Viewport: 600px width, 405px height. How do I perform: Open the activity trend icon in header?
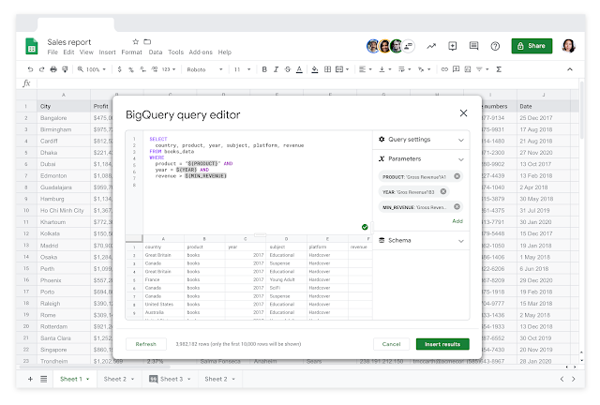(x=431, y=46)
